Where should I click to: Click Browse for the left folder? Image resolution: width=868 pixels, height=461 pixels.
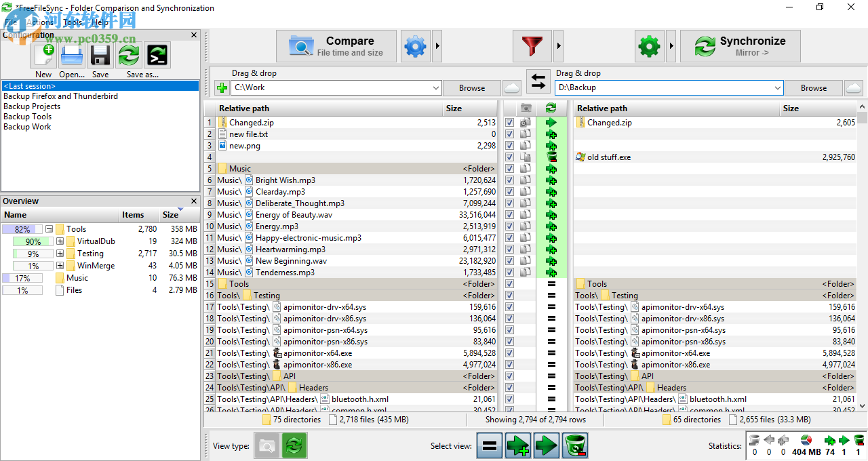471,87
